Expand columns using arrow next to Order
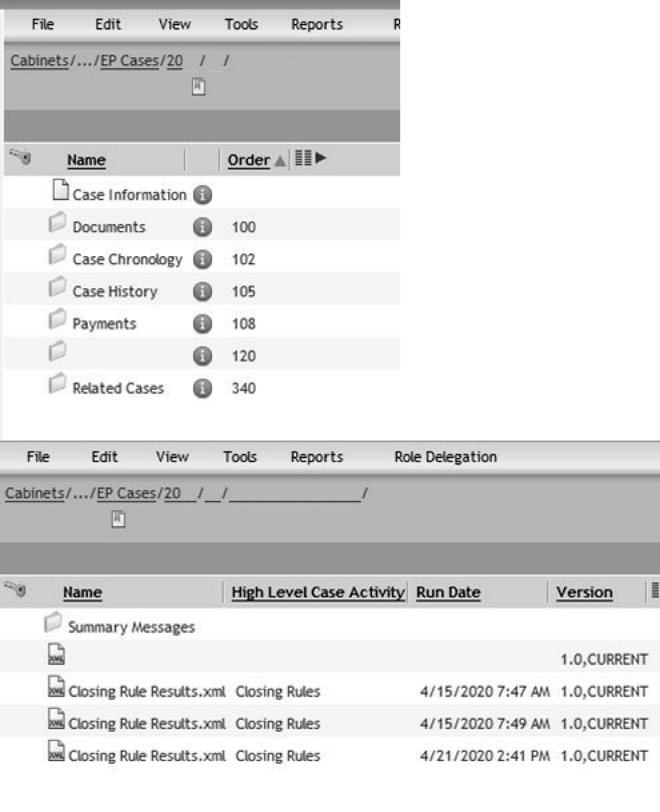 321,158
